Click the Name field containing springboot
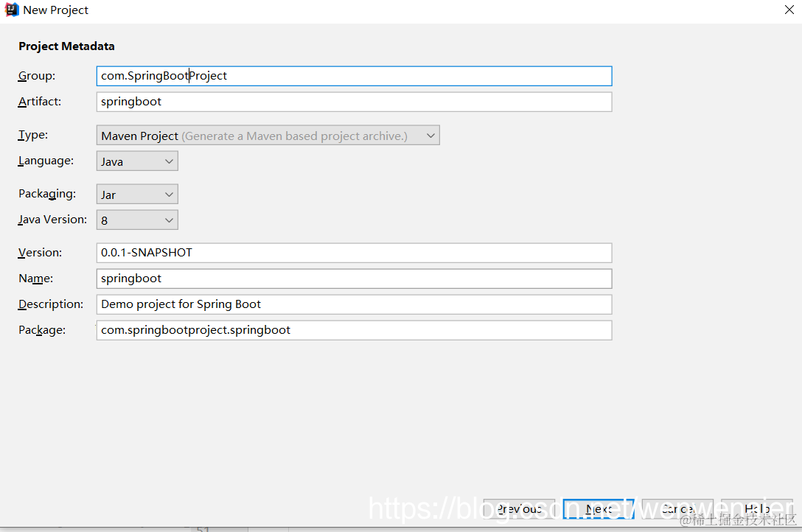 [354, 279]
